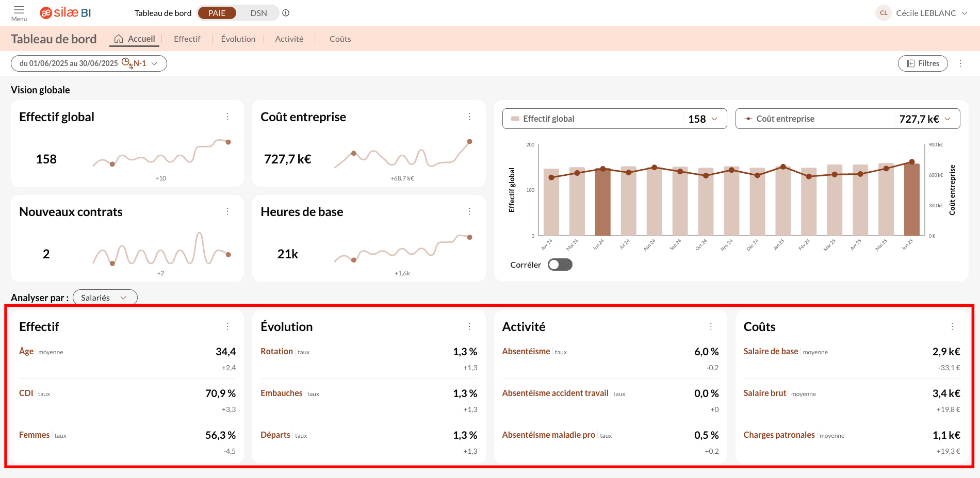This screenshot has width=980, height=478.
Task: Go to the Activité tab
Action: [x=289, y=39]
